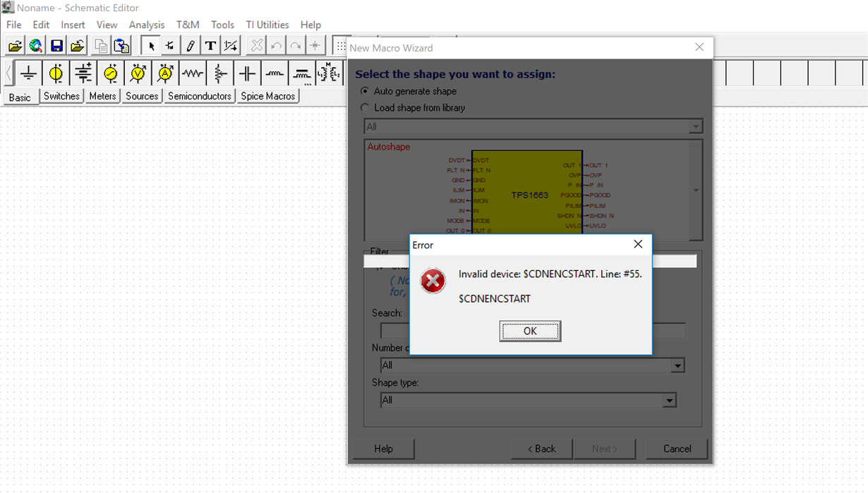Viewport: 868px width, 493px height.
Task: Insert a Voltage source component
Action: click(56, 73)
